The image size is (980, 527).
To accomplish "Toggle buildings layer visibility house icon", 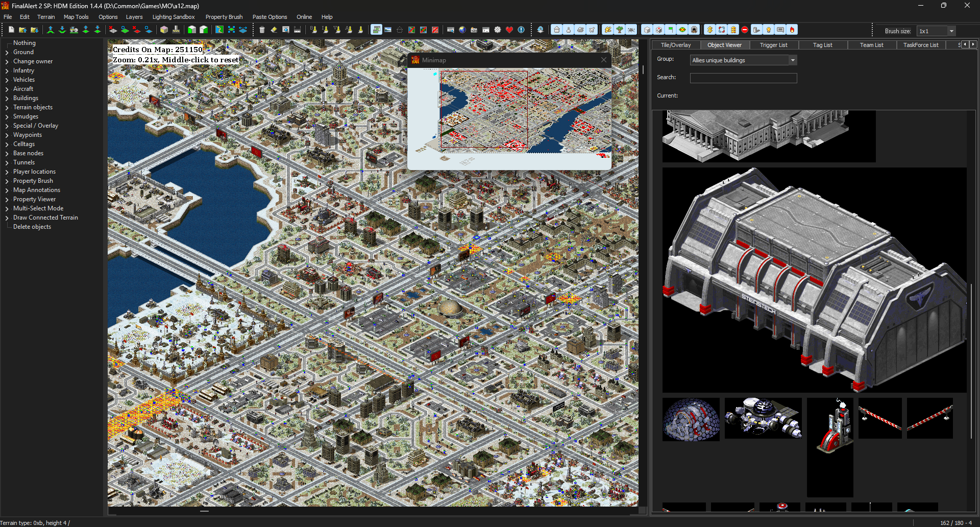I will [557, 30].
